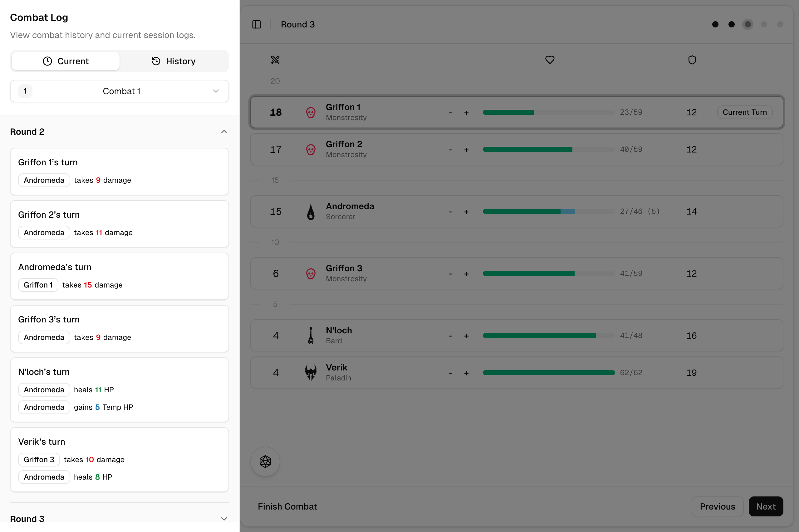The width and height of the screenshot is (799, 532).
Task: Click Andromeda's flame class icon
Action: (310, 212)
